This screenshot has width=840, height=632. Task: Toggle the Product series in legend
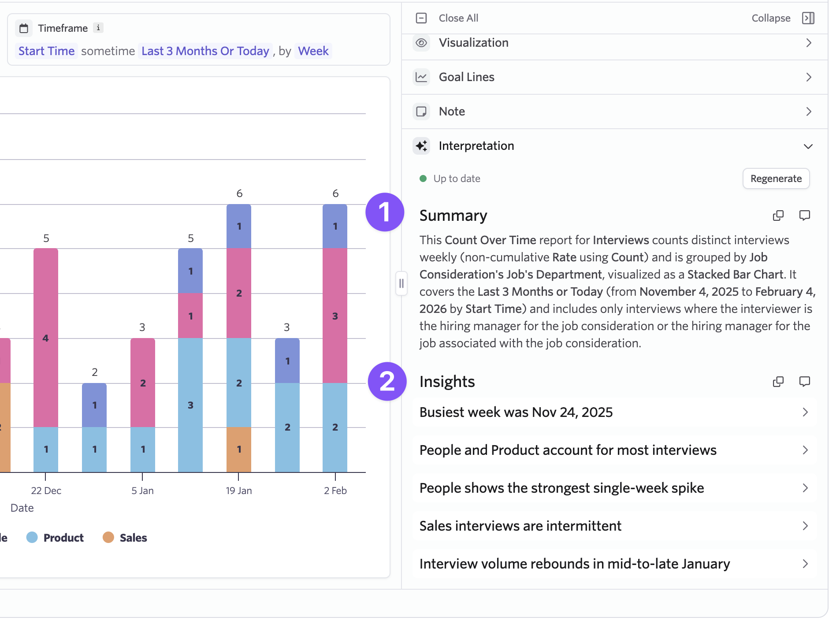click(55, 538)
